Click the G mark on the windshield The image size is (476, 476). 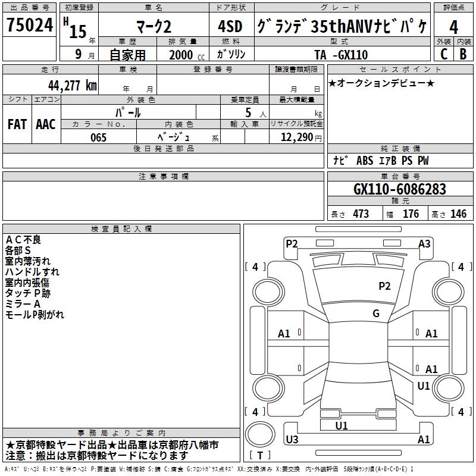click(x=376, y=314)
